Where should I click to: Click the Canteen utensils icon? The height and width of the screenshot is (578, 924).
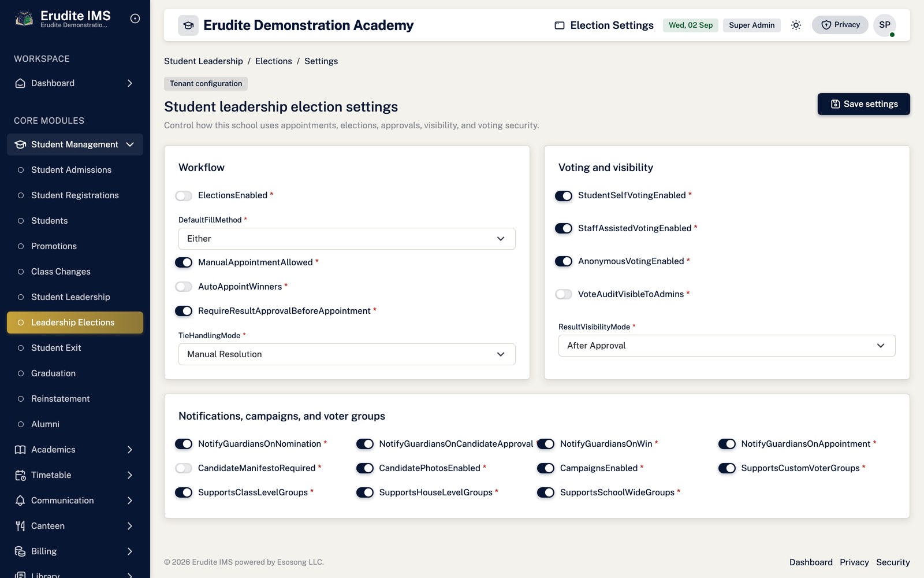[x=20, y=526]
